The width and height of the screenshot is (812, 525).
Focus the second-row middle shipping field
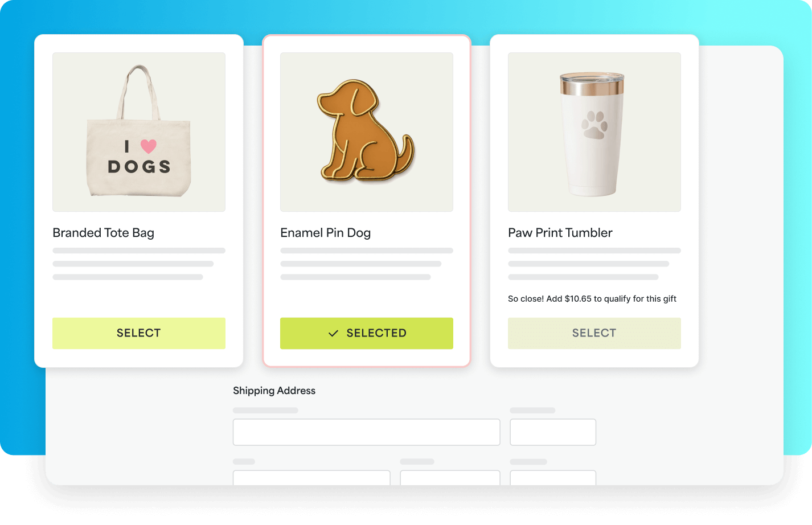(450, 478)
